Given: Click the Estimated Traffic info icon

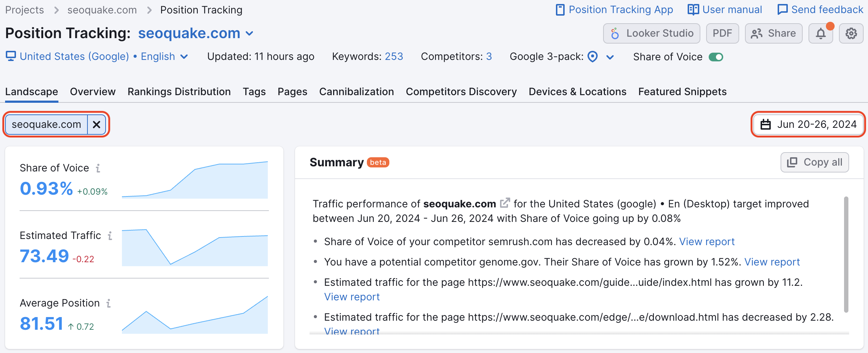Looking at the screenshot, I should [x=110, y=236].
